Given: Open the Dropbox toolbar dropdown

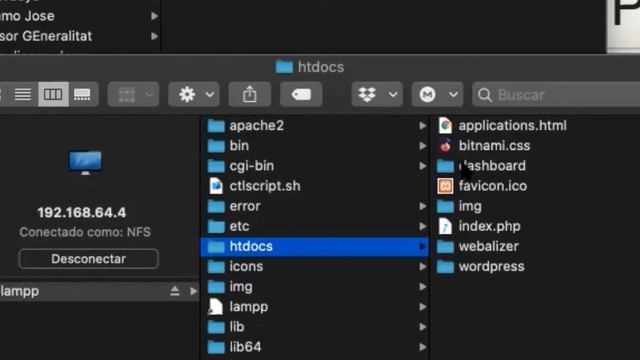Looking at the screenshot, I should point(377,95).
